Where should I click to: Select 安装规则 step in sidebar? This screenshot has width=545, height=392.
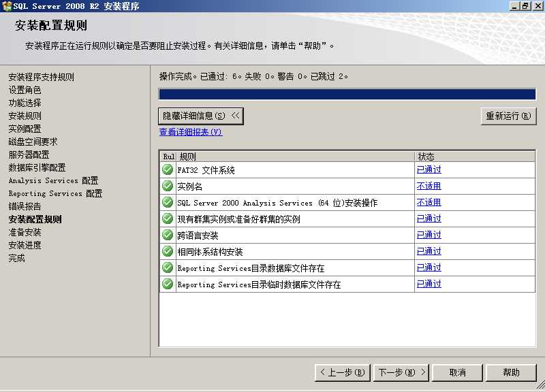(25, 116)
